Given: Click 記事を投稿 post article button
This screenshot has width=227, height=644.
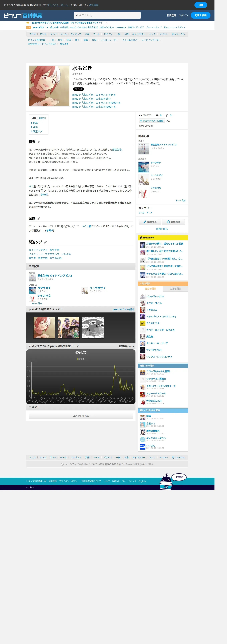Looking at the screenshot, I should pos(201,16).
